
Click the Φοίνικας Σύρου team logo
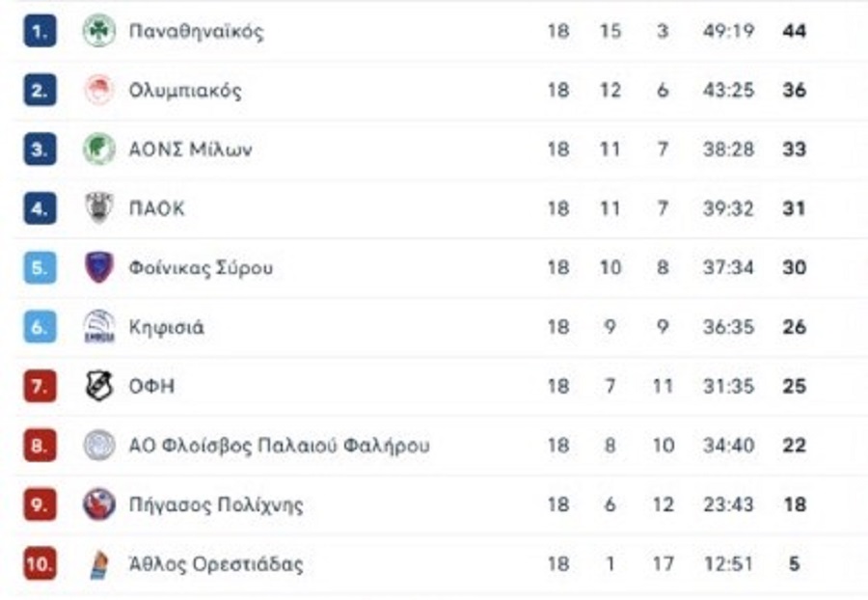[x=98, y=267]
